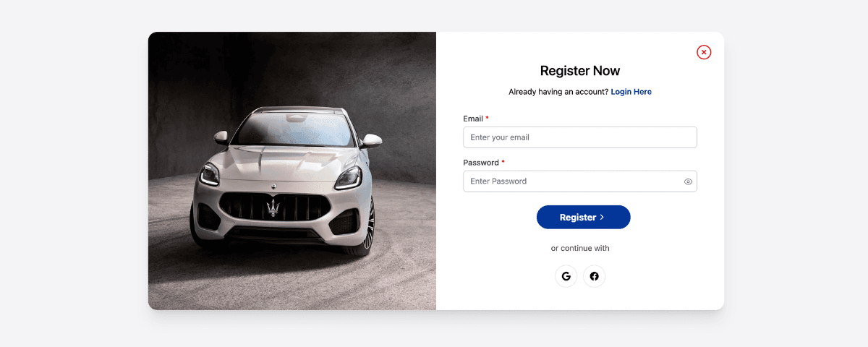
Task: Continue with the Facebook icon
Action: point(594,276)
